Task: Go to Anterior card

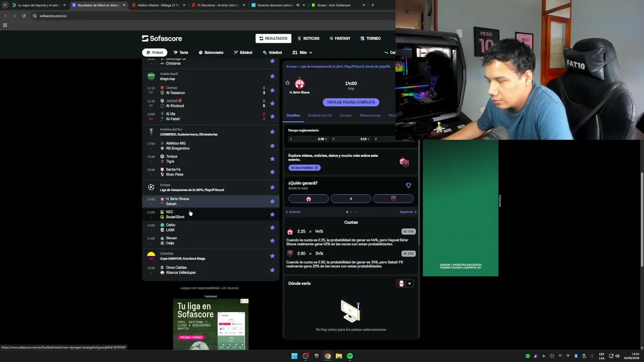Action: point(293,212)
